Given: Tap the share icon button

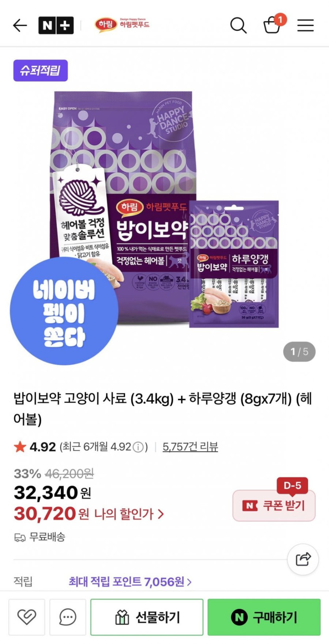Looking at the screenshot, I should pos(303,559).
